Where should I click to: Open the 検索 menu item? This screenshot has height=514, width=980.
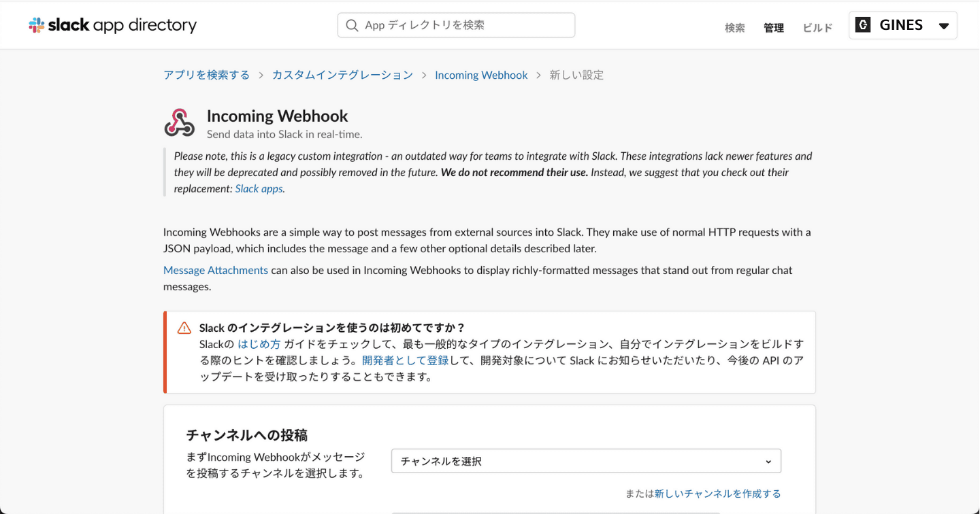coord(734,28)
